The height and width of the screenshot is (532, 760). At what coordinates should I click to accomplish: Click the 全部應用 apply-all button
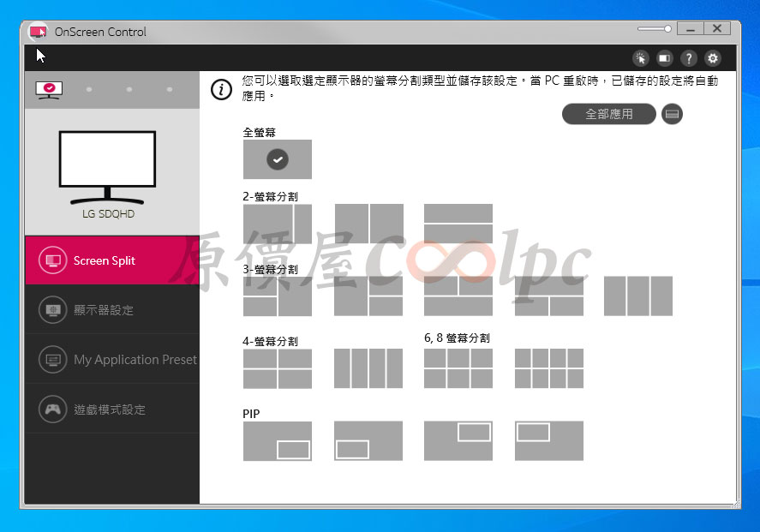608,114
